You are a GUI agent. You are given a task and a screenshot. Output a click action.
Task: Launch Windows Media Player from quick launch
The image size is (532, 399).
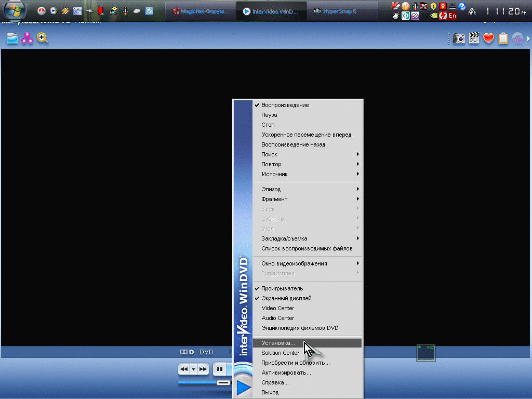pos(54,11)
